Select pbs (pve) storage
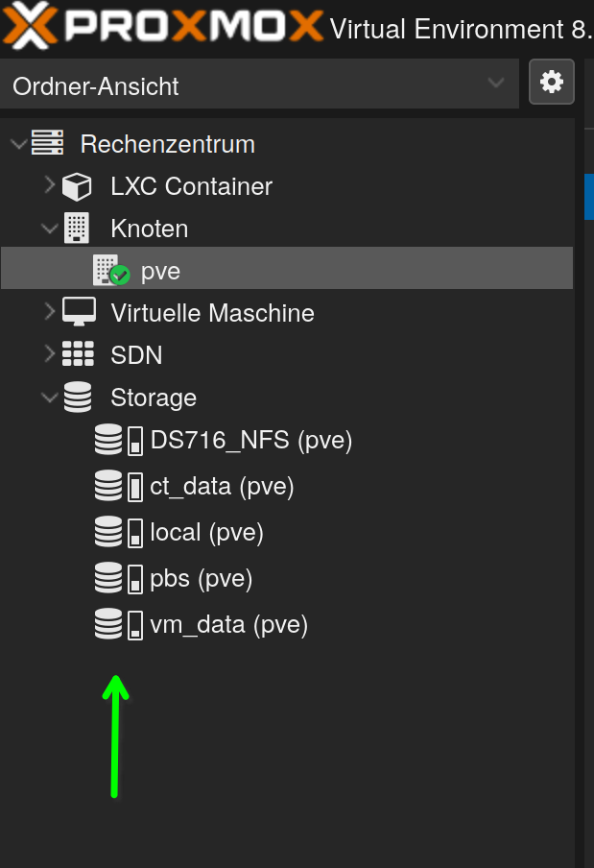The image size is (594, 868). pyautogui.click(x=202, y=578)
